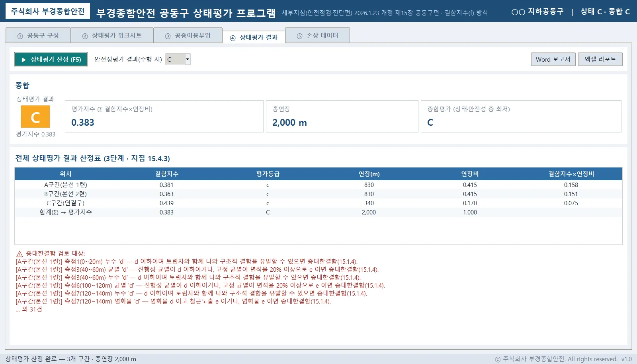Click the orange C grade badge
637x364 pixels.
[x=35, y=117]
